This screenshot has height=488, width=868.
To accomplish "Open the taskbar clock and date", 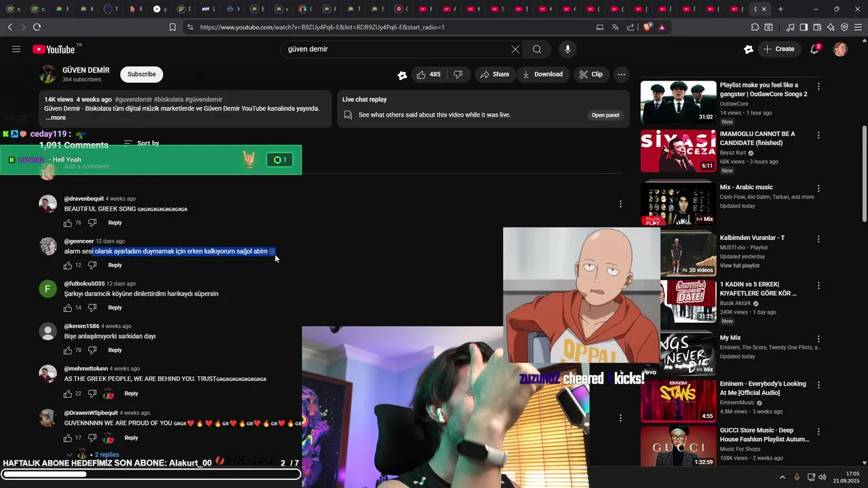I will point(846,477).
